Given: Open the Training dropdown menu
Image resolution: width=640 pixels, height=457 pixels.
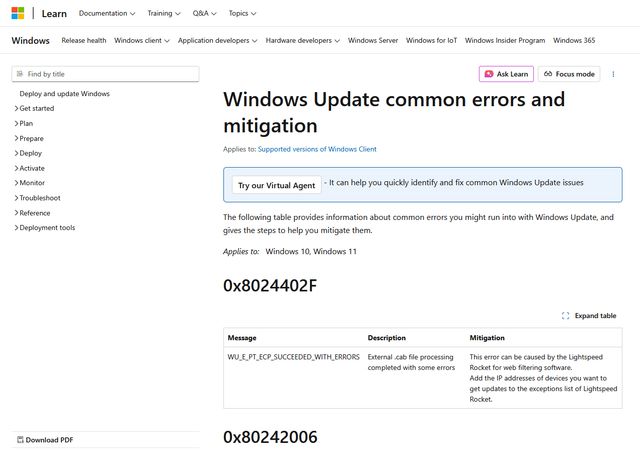Looking at the screenshot, I should (164, 13).
